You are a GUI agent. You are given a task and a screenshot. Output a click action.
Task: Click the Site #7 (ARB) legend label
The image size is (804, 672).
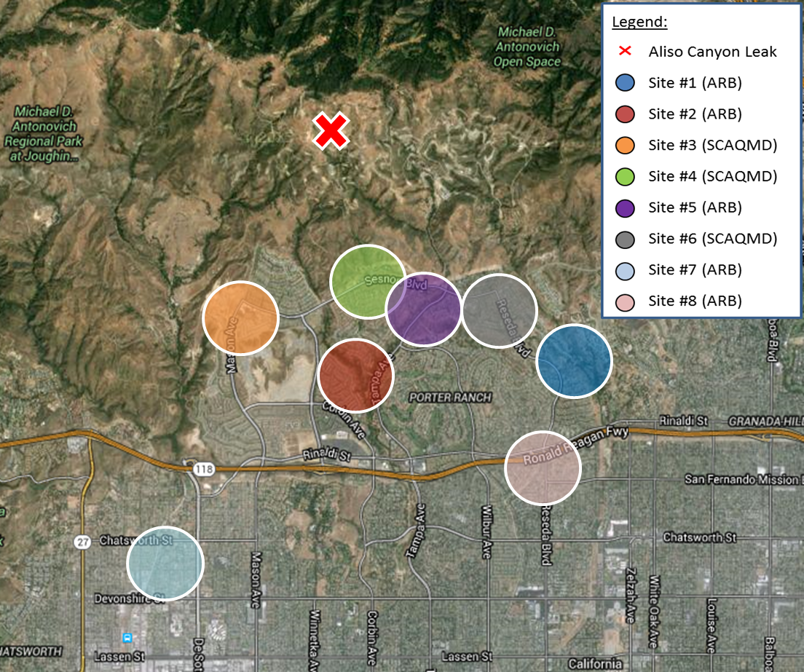coord(695,270)
